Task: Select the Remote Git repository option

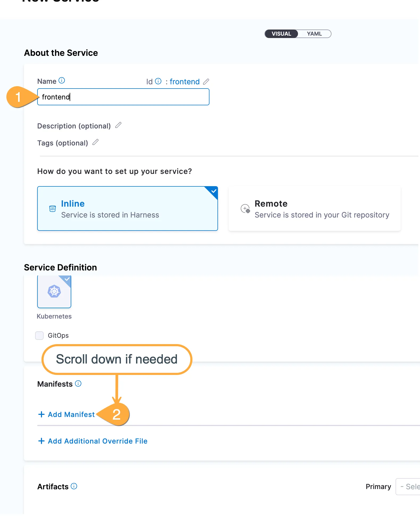Action: pyautogui.click(x=314, y=208)
